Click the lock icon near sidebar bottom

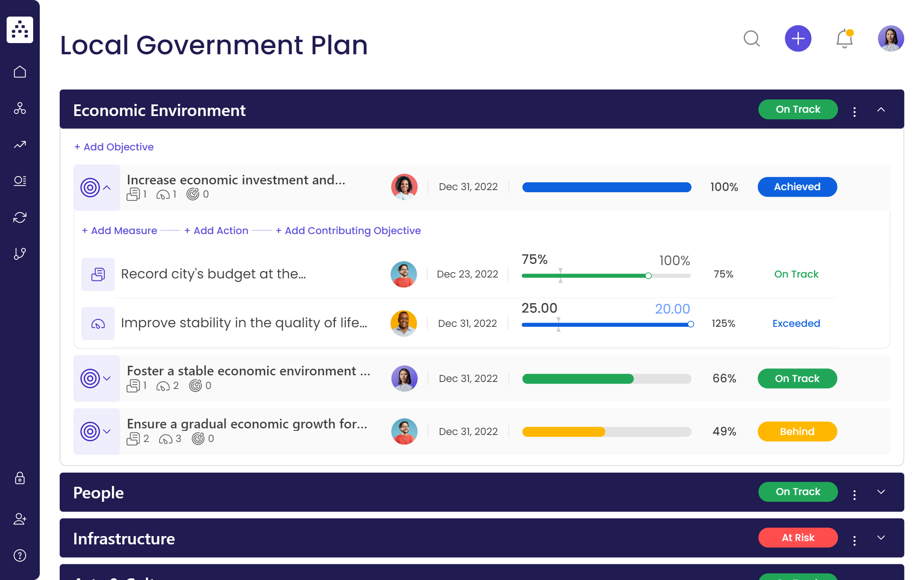(20, 479)
